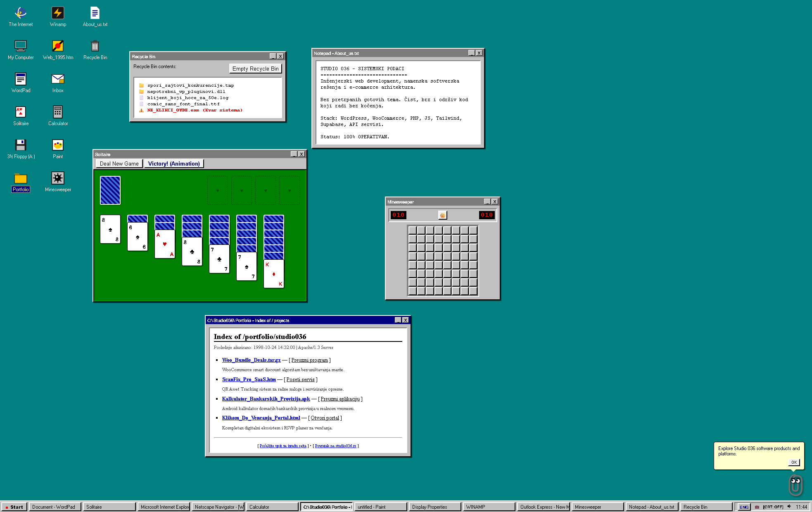This screenshot has height=512, width=812.
Task: Click the Preuzmi program link
Action: tap(309, 360)
